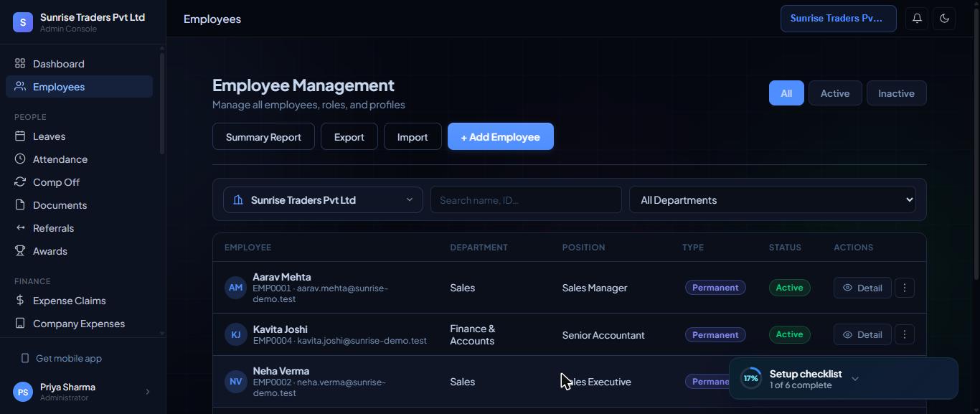Filter the list to Active employees

835,93
